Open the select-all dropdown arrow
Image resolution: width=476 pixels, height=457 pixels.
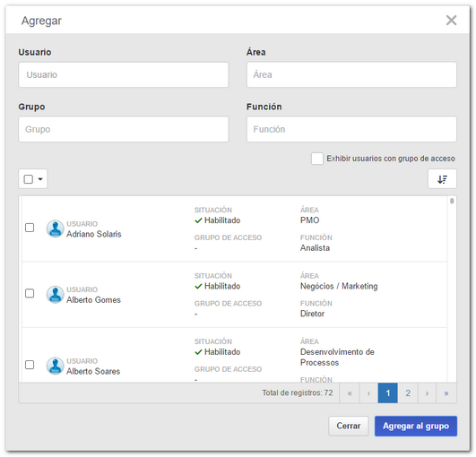(40, 179)
